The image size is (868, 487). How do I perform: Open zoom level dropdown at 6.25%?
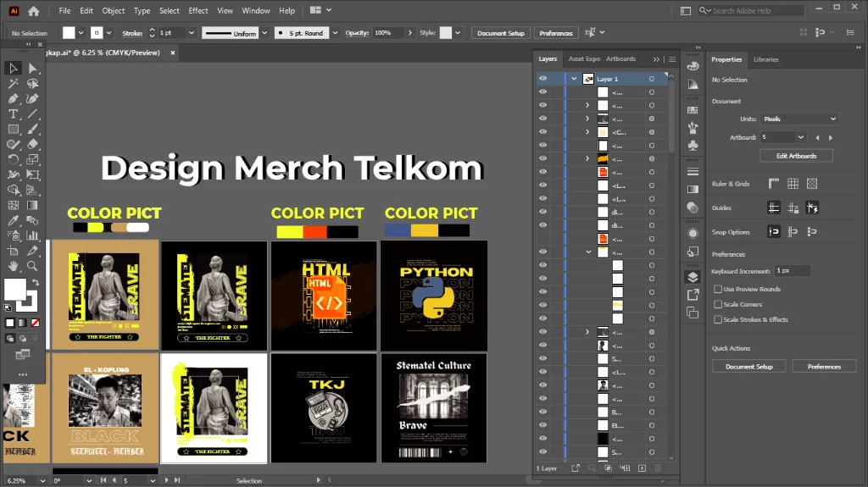42,480
